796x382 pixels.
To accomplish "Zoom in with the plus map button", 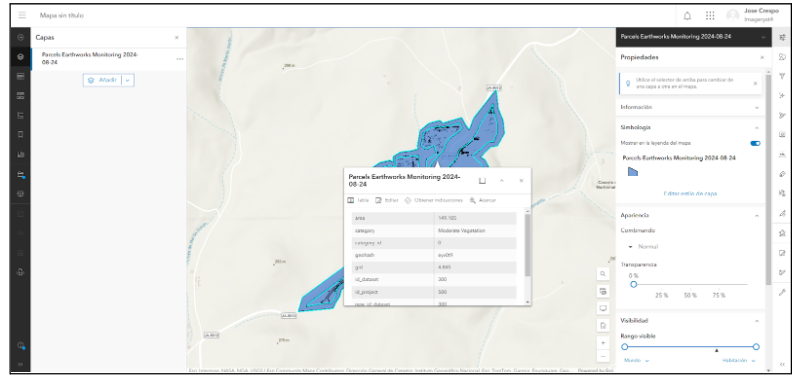I will click(x=603, y=343).
